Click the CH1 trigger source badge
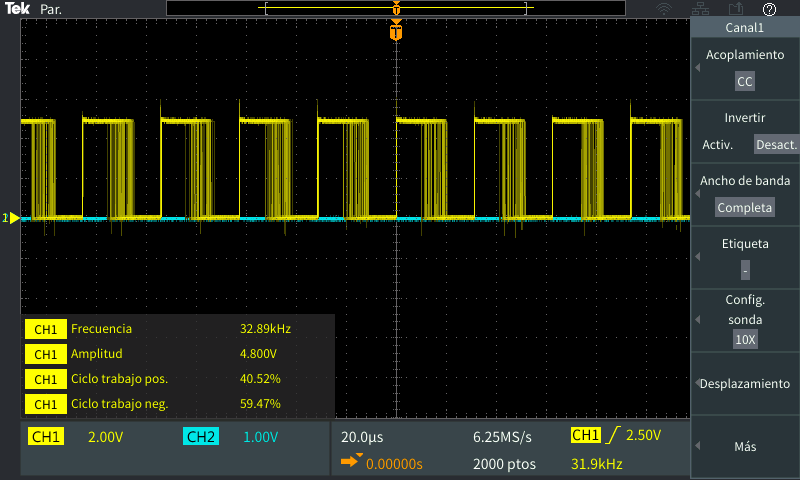800x480 pixels. (x=586, y=435)
